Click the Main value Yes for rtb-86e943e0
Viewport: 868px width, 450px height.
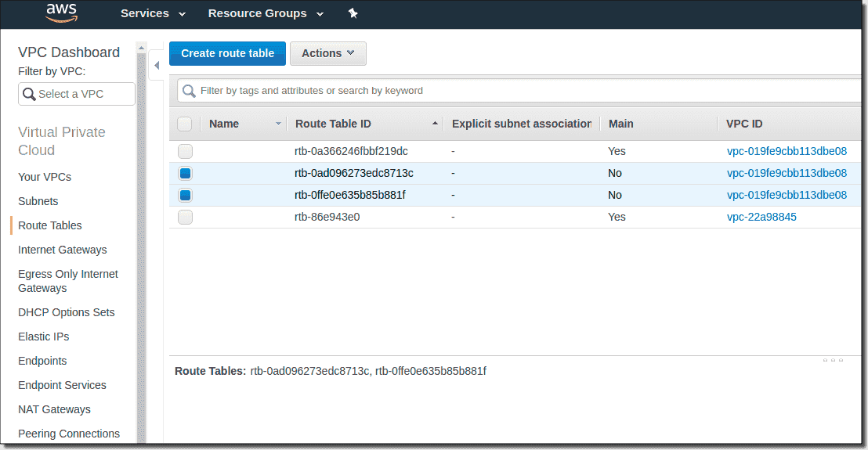click(x=617, y=218)
